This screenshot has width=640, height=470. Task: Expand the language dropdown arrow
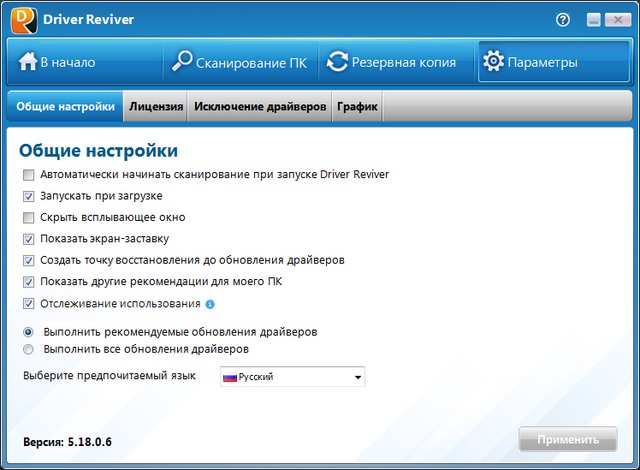[x=357, y=377]
